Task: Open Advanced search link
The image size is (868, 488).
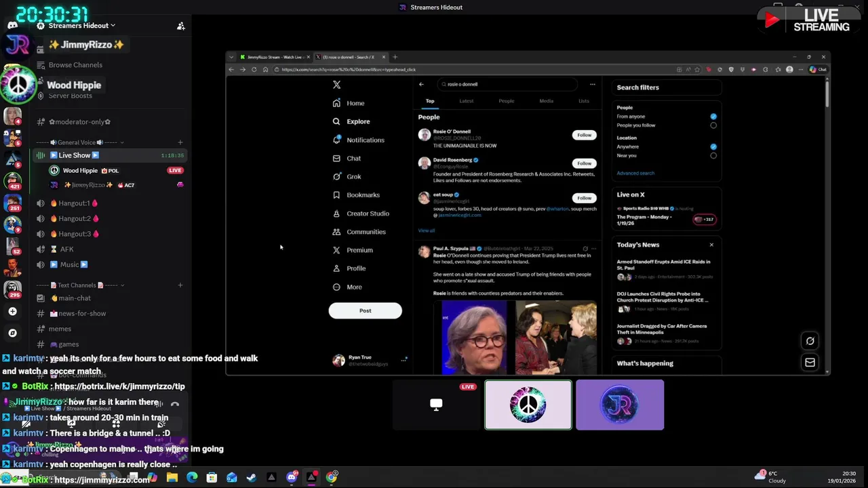Action: click(635, 173)
